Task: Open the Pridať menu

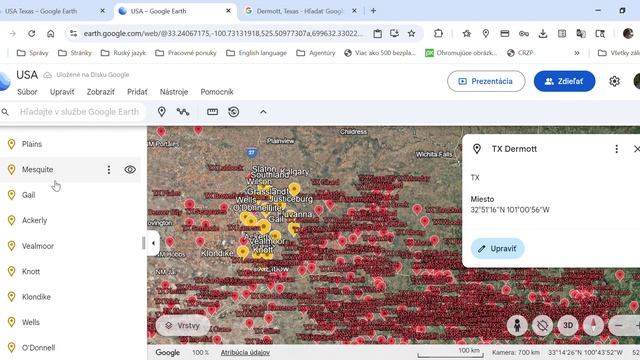Action: coord(137,92)
